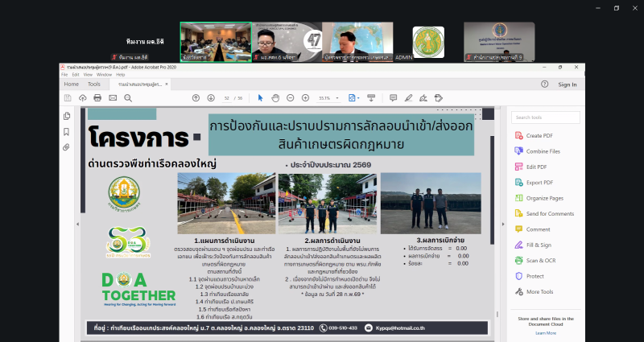Click the Save file icon in toolbar
The width and height of the screenshot is (644, 342).
pos(68,97)
